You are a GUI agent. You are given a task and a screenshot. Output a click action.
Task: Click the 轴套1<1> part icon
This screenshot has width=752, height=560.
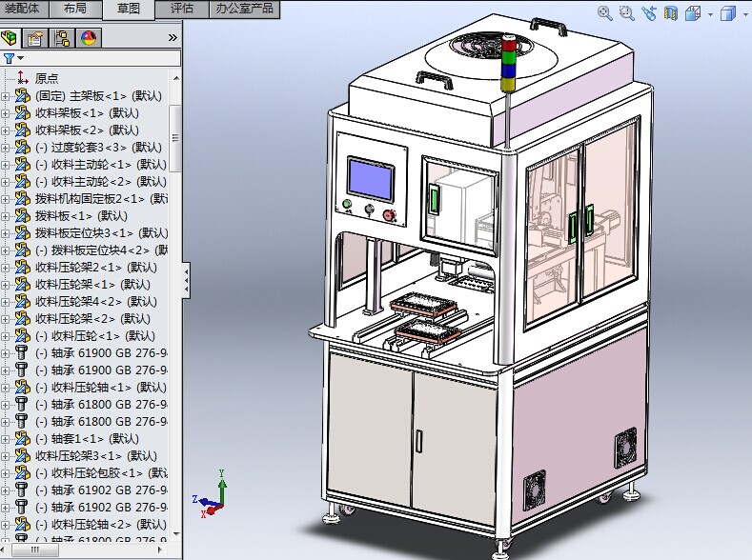(22, 438)
